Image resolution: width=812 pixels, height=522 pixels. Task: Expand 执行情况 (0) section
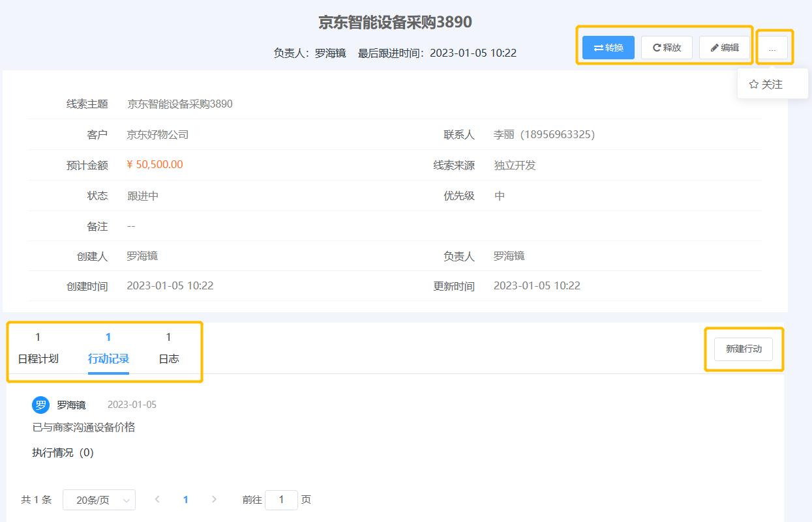[63, 452]
